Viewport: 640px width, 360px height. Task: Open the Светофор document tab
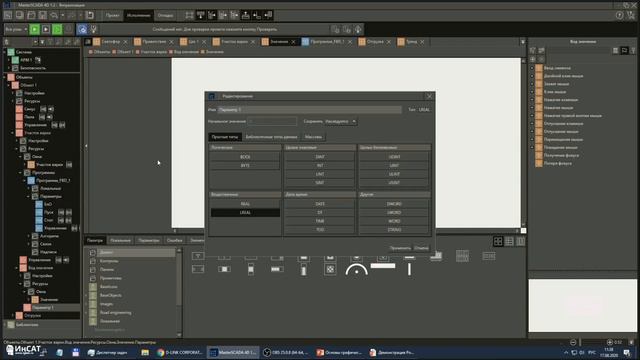tap(111, 42)
